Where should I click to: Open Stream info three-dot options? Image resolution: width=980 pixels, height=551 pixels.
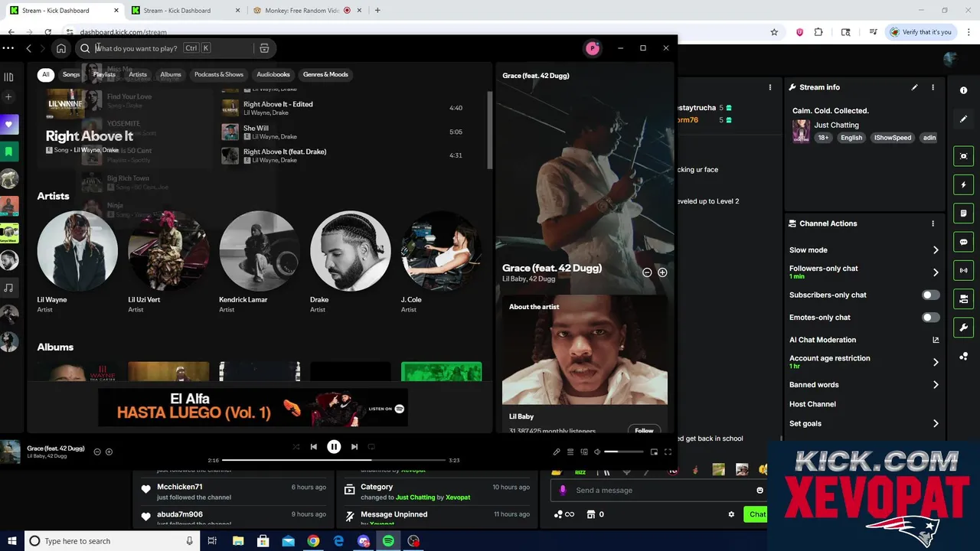pos(933,87)
